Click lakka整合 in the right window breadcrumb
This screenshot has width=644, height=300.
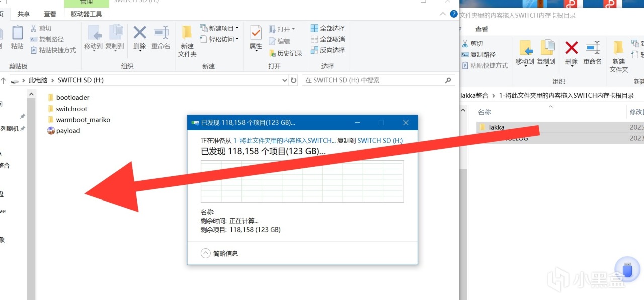tap(474, 96)
